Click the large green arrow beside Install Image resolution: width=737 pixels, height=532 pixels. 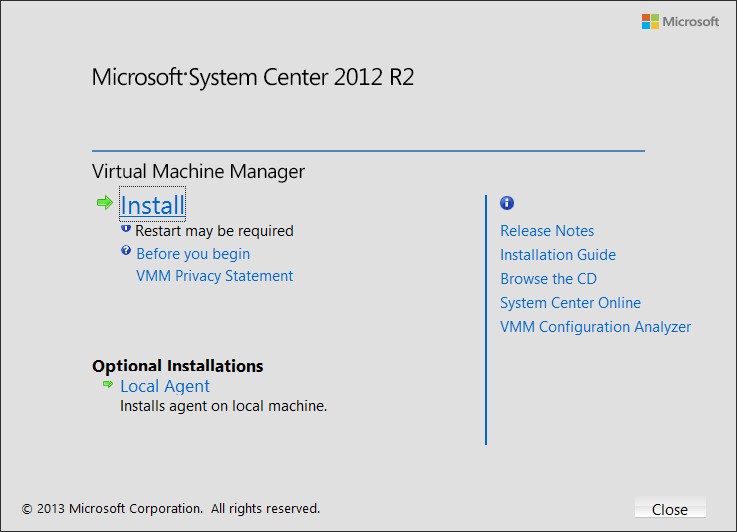tap(105, 203)
